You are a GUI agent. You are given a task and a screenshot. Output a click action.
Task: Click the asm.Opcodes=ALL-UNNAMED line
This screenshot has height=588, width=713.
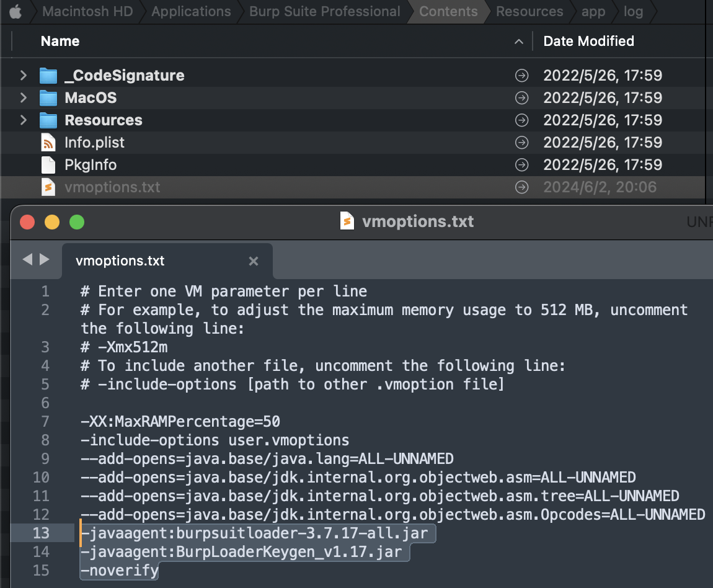393,515
